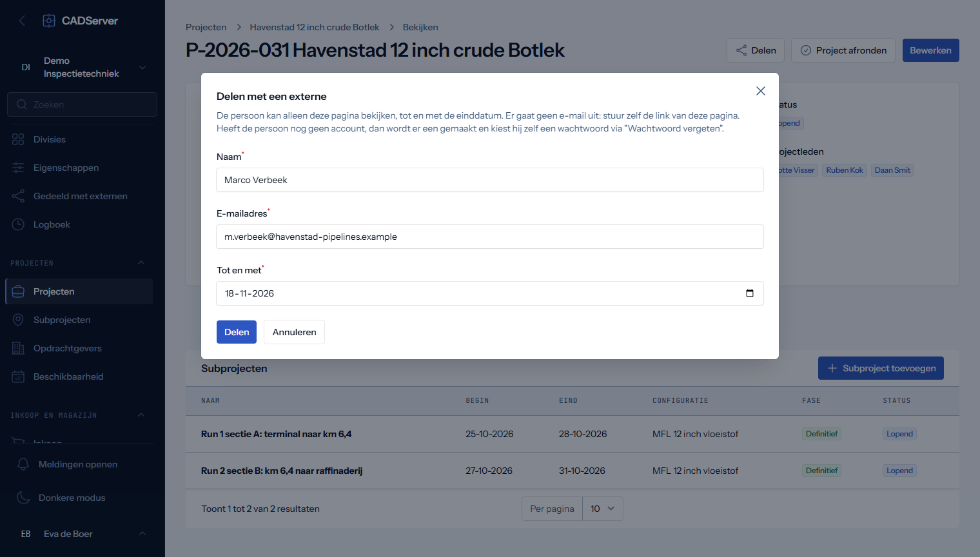The image size is (980, 557).
Task: Click the search magnifier icon
Action: click(x=22, y=104)
